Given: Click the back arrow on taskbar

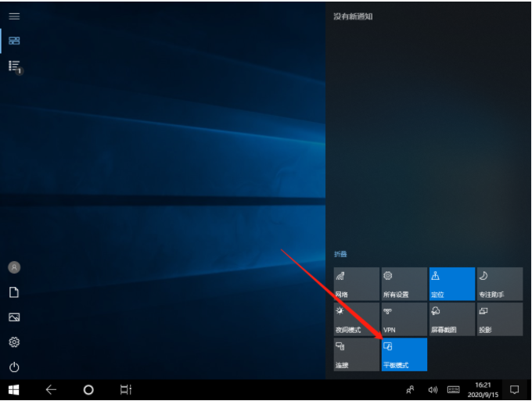Looking at the screenshot, I should pyautogui.click(x=51, y=390).
